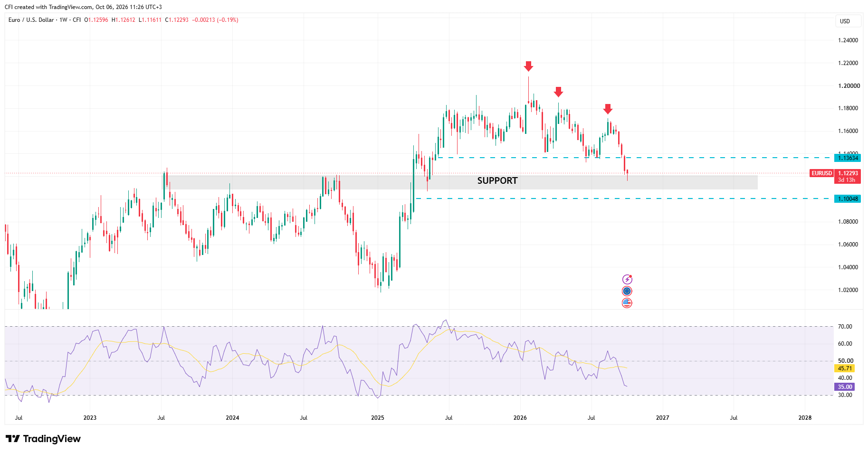Click the 40.00 RSI axis label
868x453 pixels.
tap(845, 378)
